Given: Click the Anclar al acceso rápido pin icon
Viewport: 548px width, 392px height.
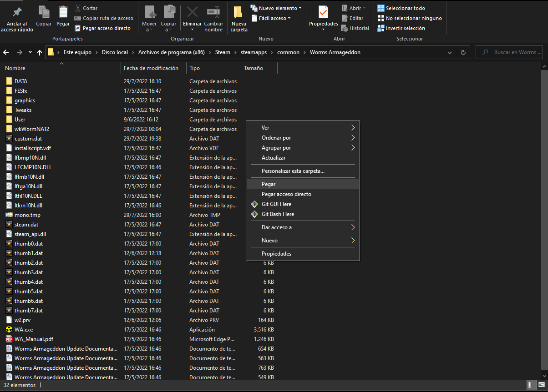Looking at the screenshot, I should coord(17,12).
